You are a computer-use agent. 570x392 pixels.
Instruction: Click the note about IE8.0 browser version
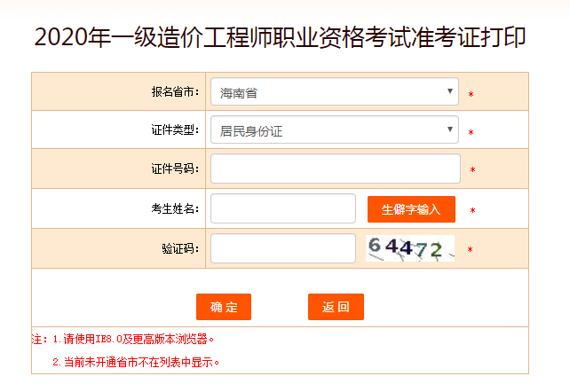(x=124, y=339)
